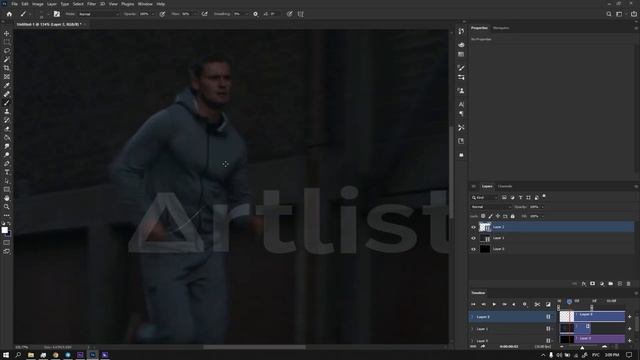
Task: Add layer style with fx icon
Action: [584, 284]
